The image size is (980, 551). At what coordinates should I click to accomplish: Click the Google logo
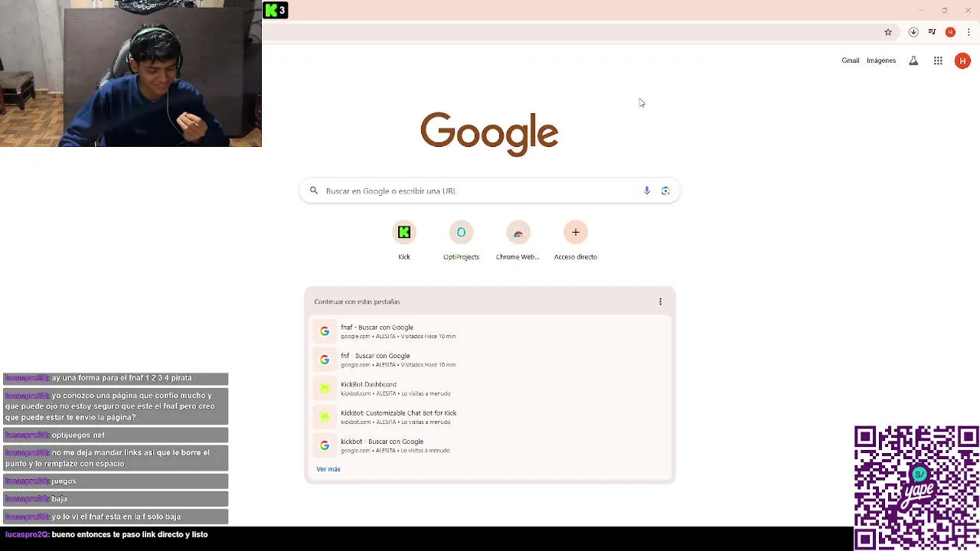[x=489, y=133]
